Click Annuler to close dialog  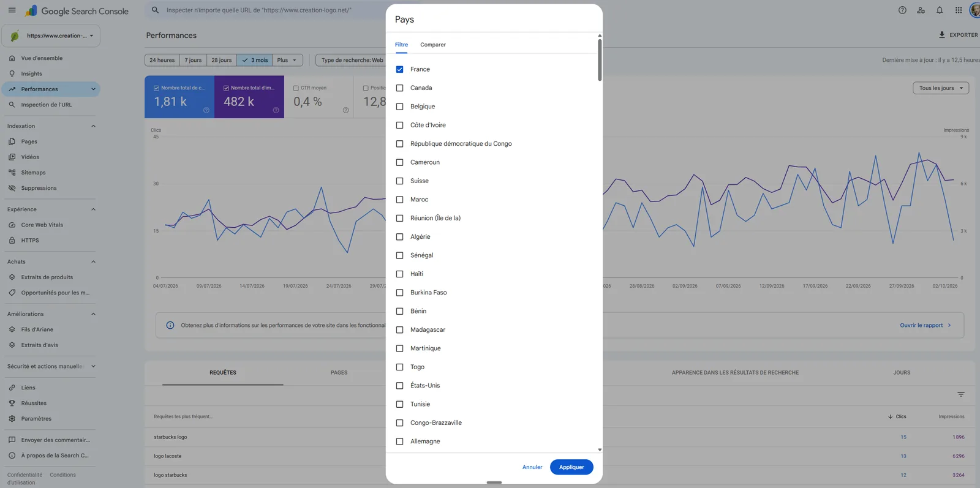pos(532,467)
